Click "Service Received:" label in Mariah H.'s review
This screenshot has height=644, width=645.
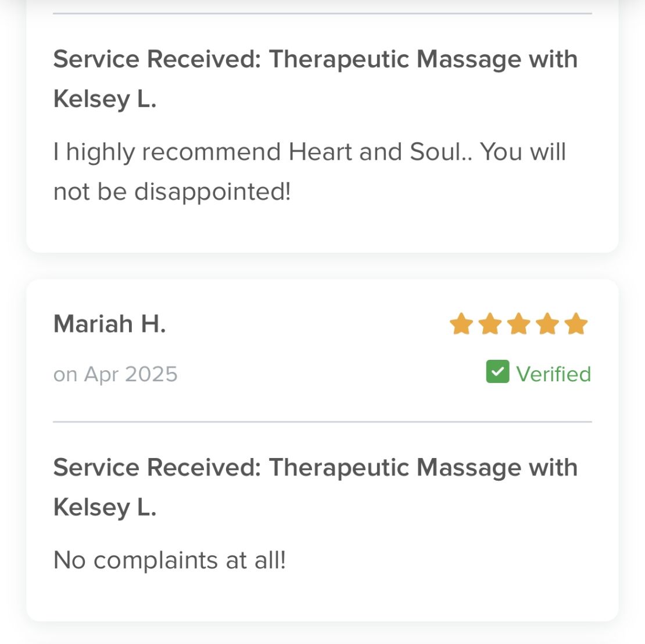point(157,467)
